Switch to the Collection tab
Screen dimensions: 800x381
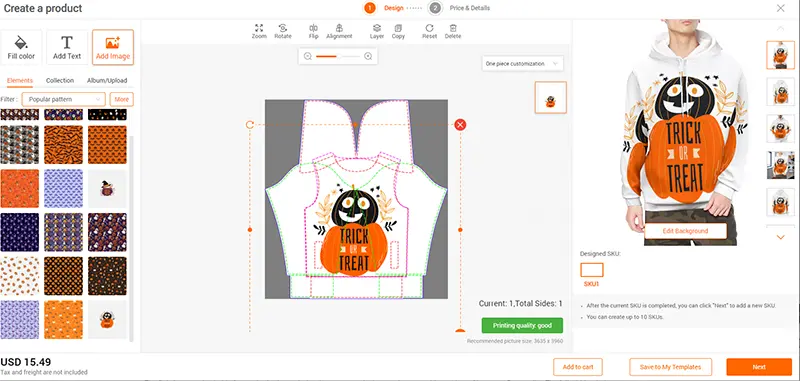(x=60, y=81)
